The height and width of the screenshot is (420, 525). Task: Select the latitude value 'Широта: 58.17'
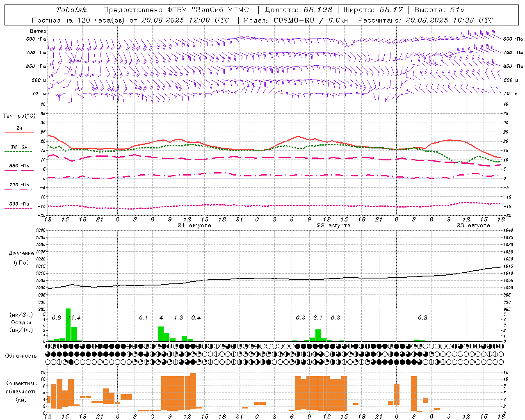[x=373, y=10]
